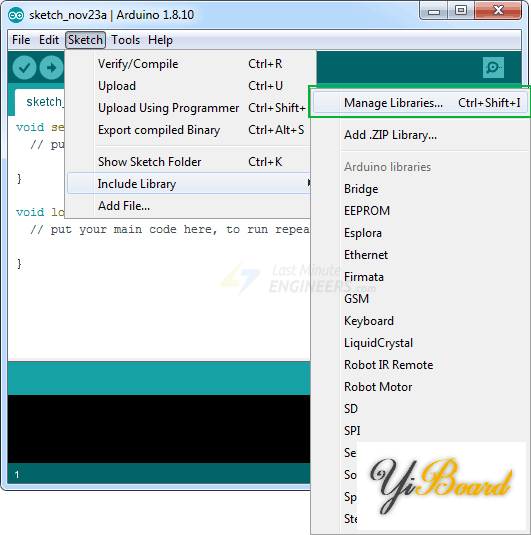Include the Robot Motor library

tap(420, 387)
